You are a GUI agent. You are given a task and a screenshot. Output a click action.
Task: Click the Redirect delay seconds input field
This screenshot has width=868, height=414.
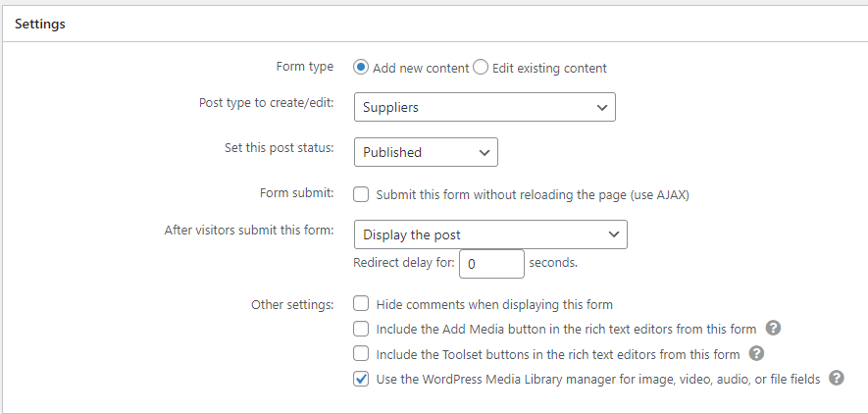pos(491,264)
